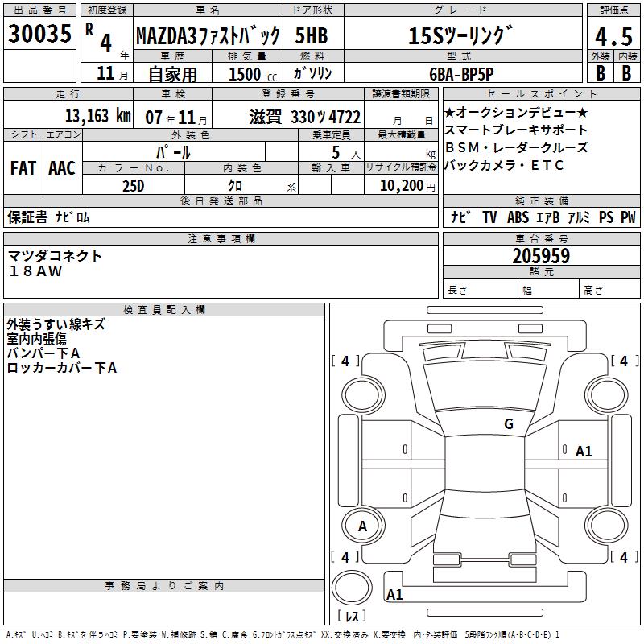Viewport: 644px width, 644px height.
Task: Select the [レス] label below spare tire
Action: point(352,616)
